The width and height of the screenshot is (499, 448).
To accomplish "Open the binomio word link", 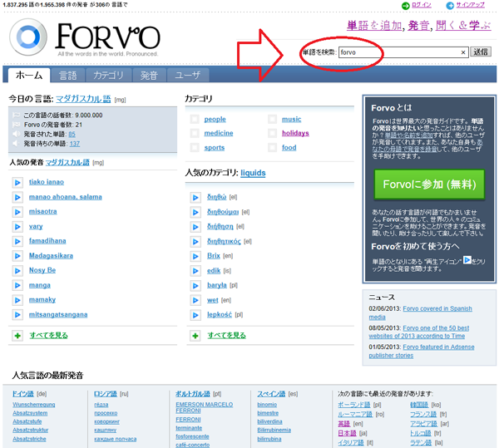I will [267, 405].
